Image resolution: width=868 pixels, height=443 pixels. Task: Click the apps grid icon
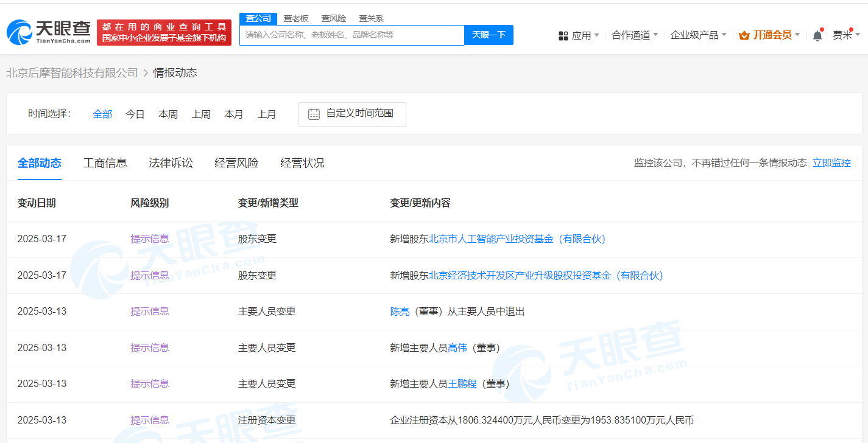(563, 36)
